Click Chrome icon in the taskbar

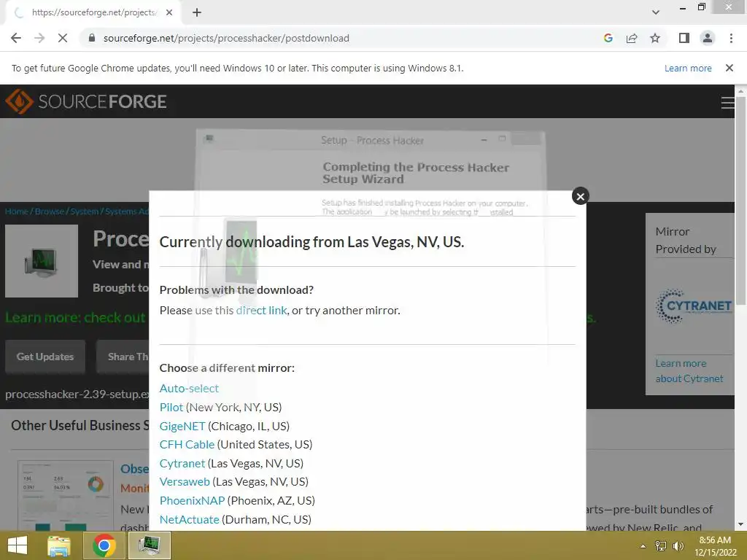tap(104, 545)
